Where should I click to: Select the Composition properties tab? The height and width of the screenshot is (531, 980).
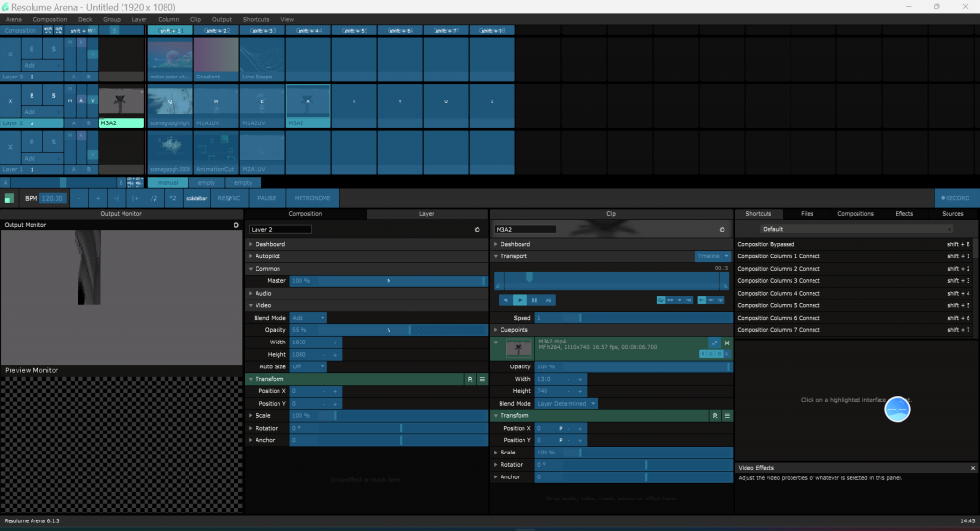tap(305, 214)
